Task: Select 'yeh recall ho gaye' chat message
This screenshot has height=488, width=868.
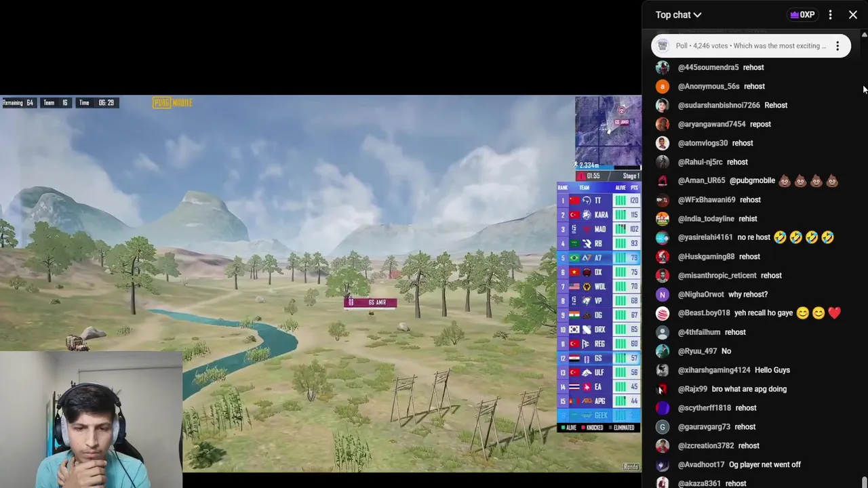Action: click(764, 313)
